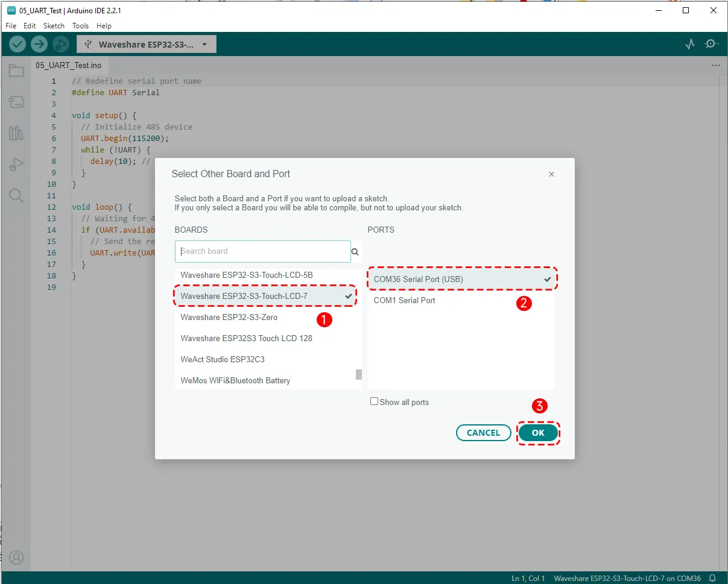Expand the board selector dropdown
Viewport: 728px width, 584px height.
coord(147,44)
